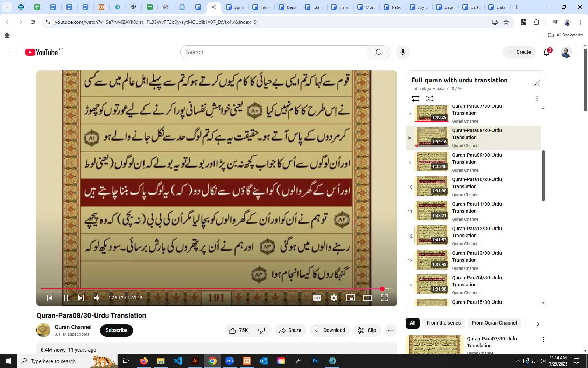Select the From the series chip
Image resolution: width=588 pixels, height=368 pixels.
[x=444, y=323]
